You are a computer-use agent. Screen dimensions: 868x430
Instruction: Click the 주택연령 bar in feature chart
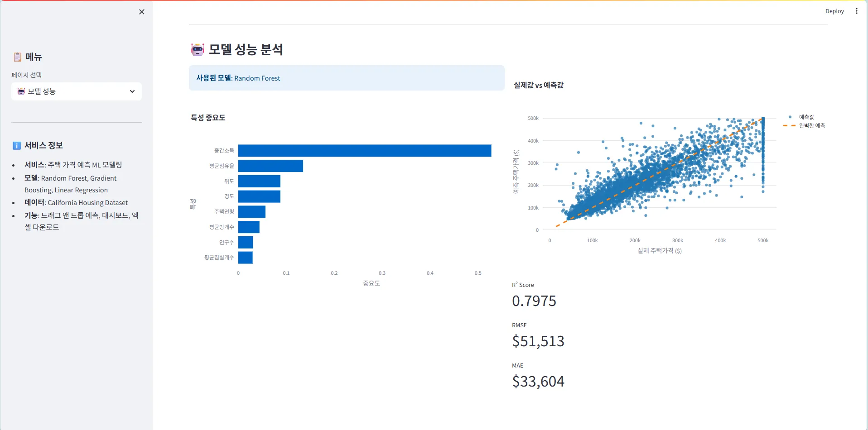[x=252, y=212]
